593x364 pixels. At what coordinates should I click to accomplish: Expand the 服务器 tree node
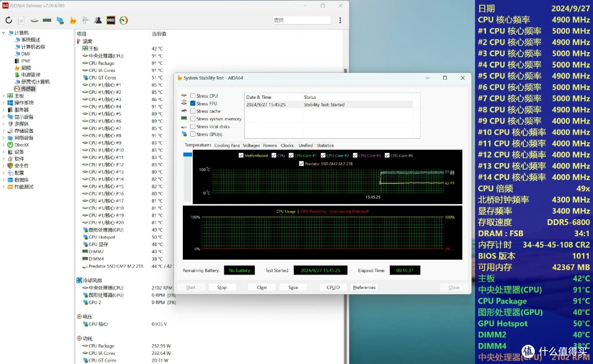[3, 110]
